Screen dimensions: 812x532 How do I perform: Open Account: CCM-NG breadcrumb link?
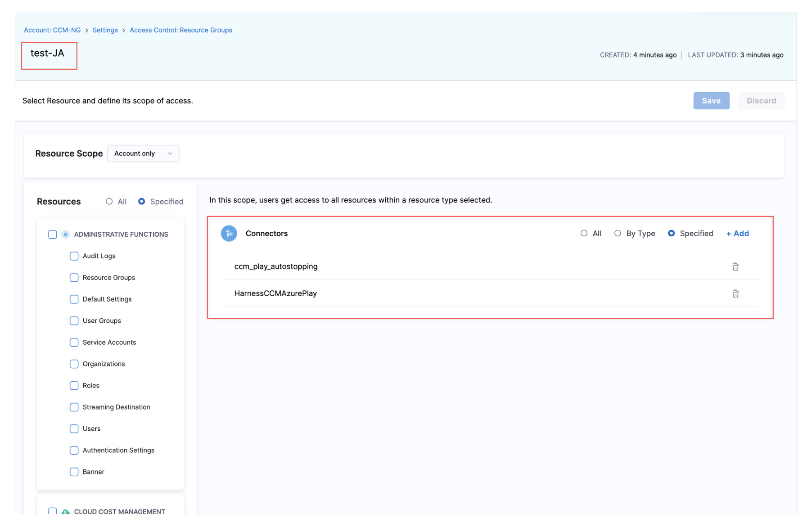[x=52, y=30]
